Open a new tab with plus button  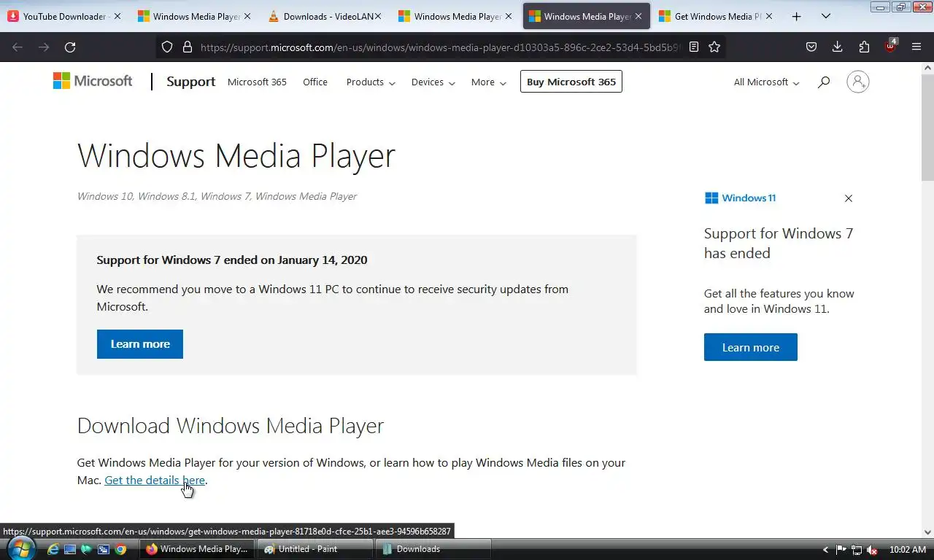(796, 16)
